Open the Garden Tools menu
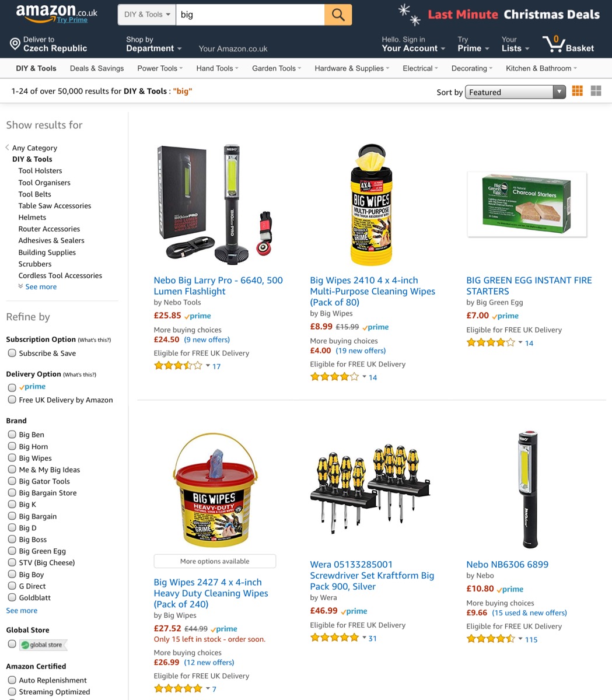Screen dimensions: 612x700 pos(277,68)
